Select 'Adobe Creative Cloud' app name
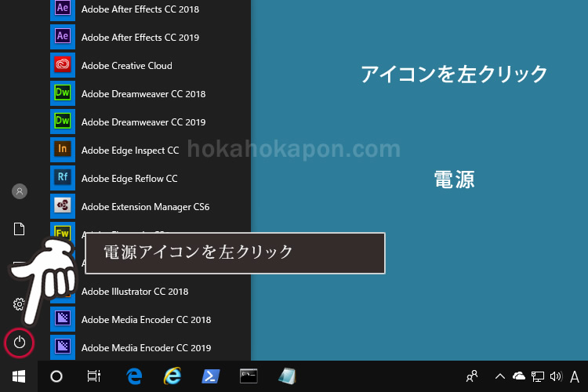The width and height of the screenshot is (588, 392). 127,65
